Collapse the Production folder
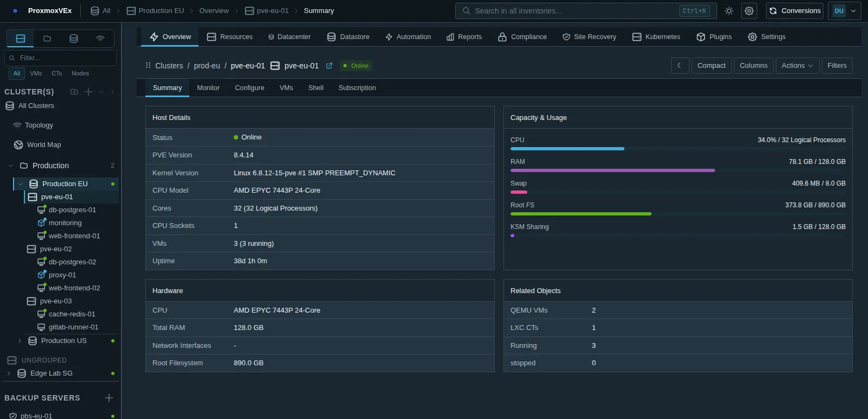Viewport: 868px width, 419px height. (x=11, y=166)
